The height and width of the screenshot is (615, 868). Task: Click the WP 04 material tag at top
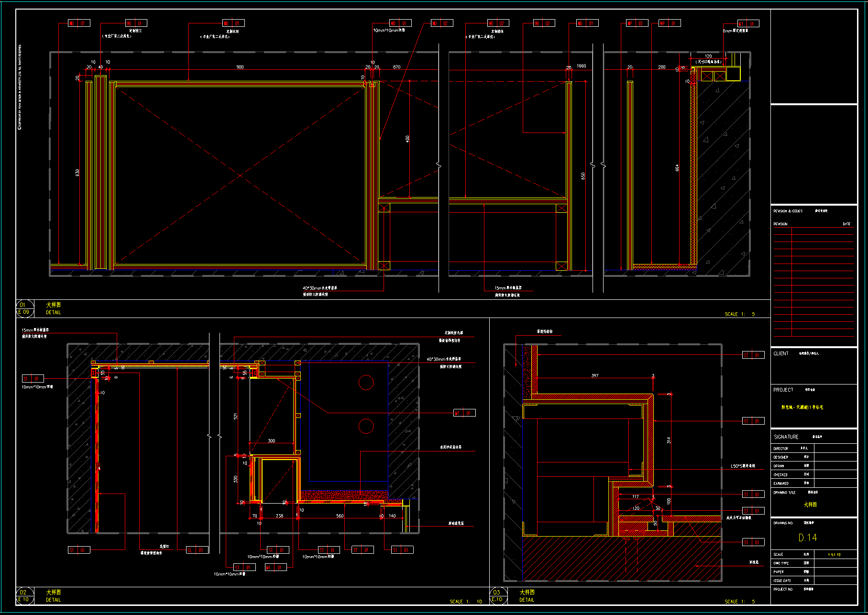click(x=670, y=23)
